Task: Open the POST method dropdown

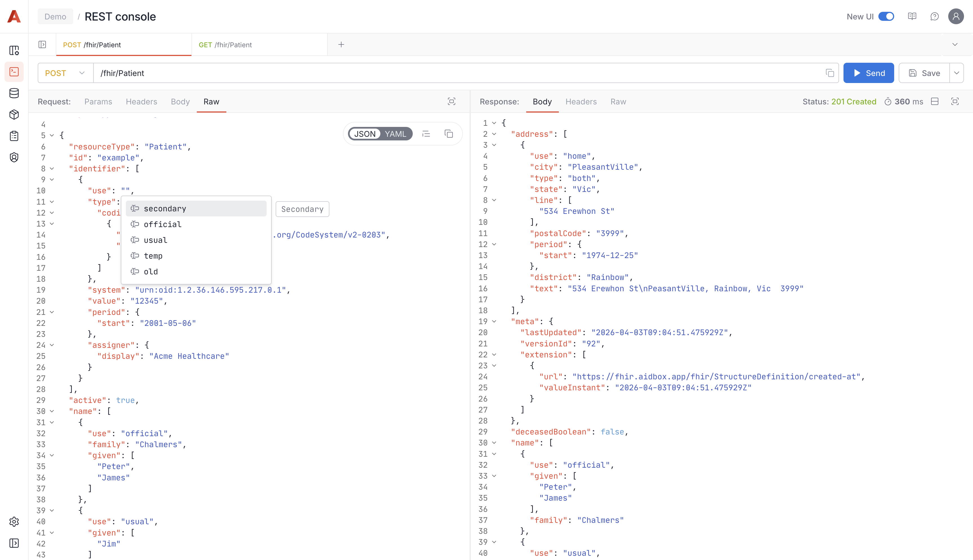Action: [x=65, y=73]
